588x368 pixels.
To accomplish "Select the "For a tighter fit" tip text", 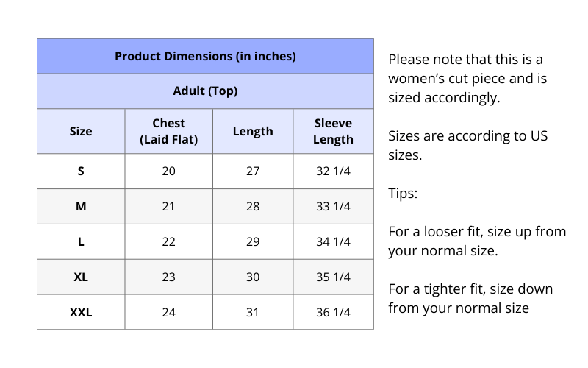I will [470, 299].
